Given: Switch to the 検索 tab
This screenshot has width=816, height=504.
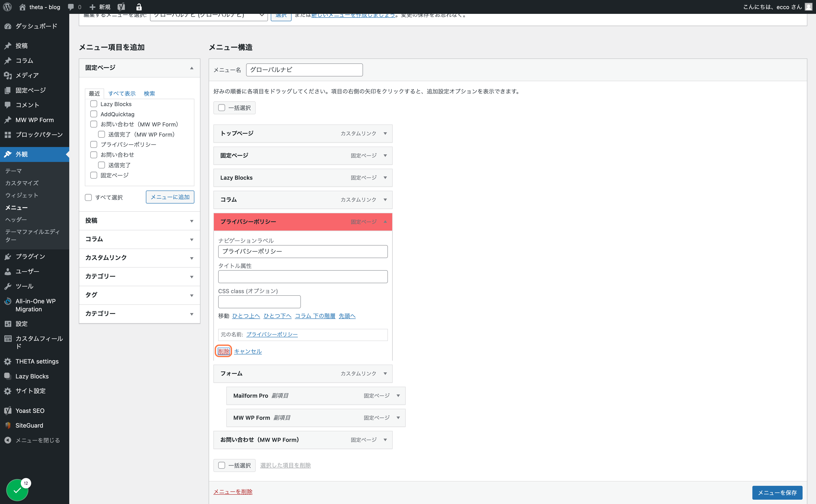Looking at the screenshot, I should tap(149, 94).
